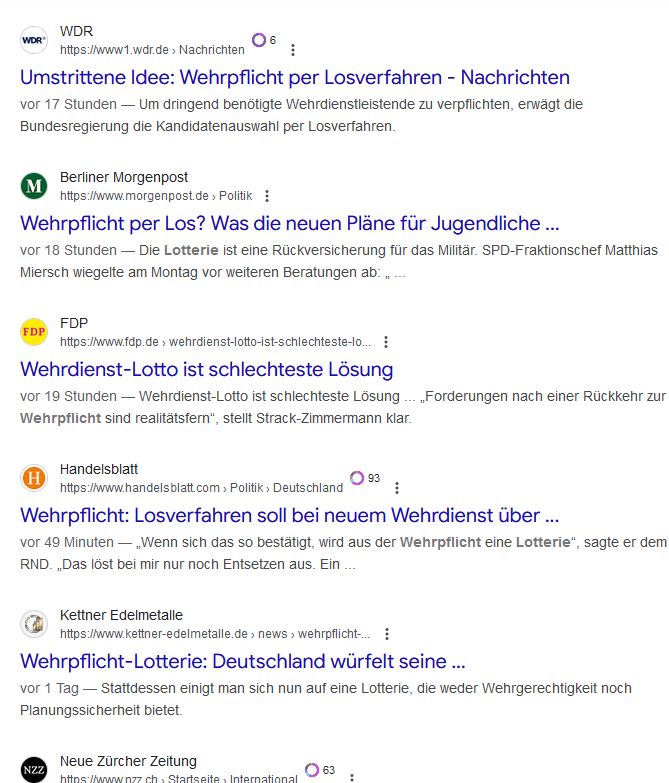
Task: Click the black NZZ site icon
Action: [x=34, y=769]
